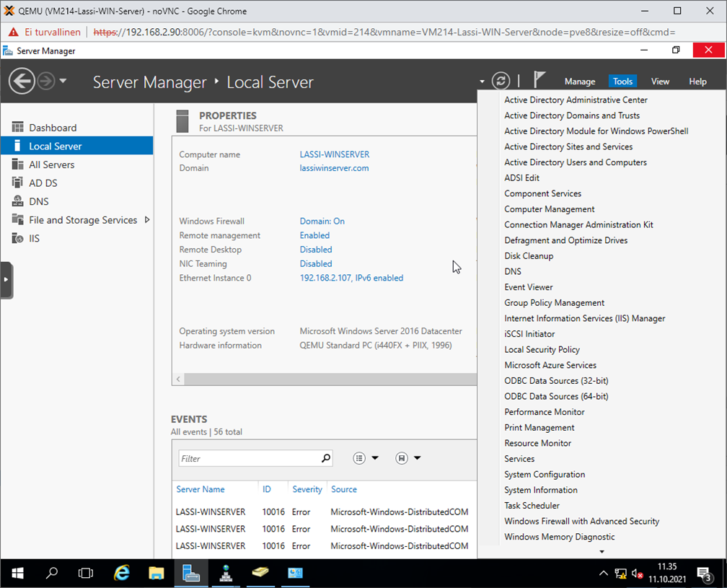727x588 pixels.
Task: Open Ethernet 192.168.2.107 settings link
Action: click(351, 278)
